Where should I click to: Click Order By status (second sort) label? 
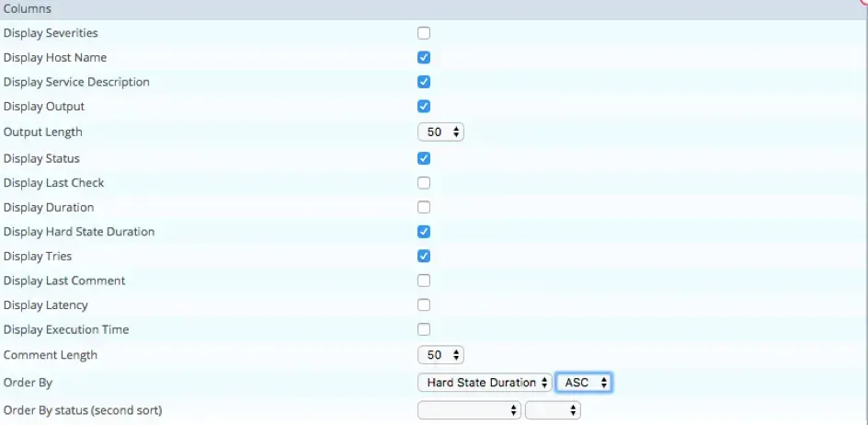(83, 410)
